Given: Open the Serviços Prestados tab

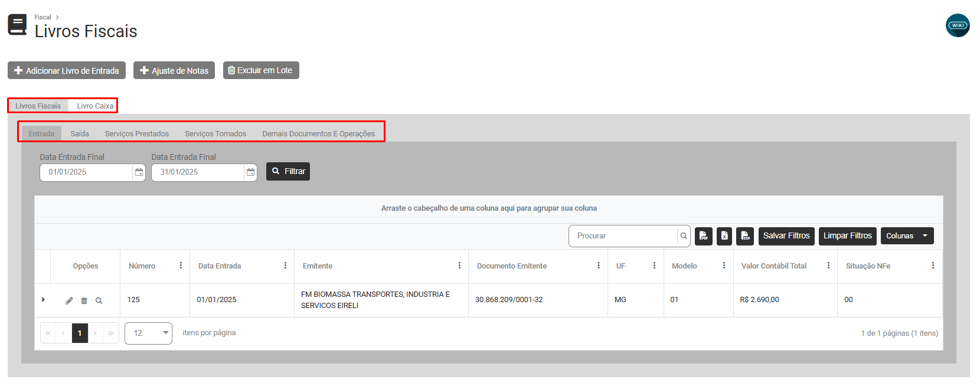Looking at the screenshot, I should tap(137, 134).
